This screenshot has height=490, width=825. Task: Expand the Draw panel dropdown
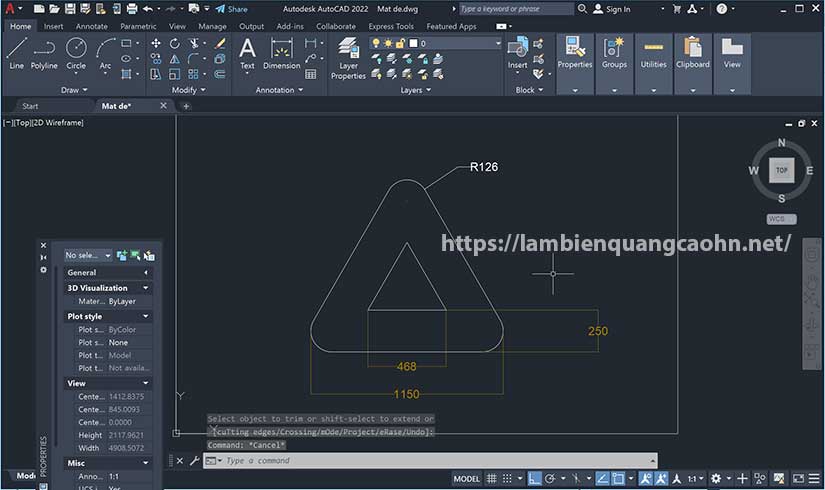tap(74, 90)
